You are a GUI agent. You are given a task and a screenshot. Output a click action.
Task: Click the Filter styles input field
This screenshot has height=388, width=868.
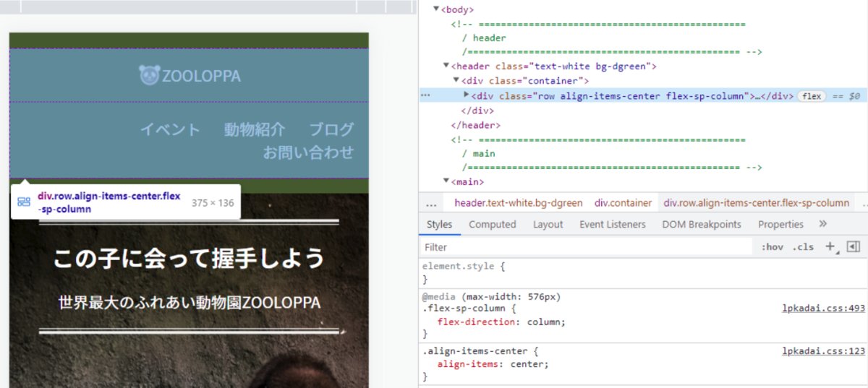(586, 247)
